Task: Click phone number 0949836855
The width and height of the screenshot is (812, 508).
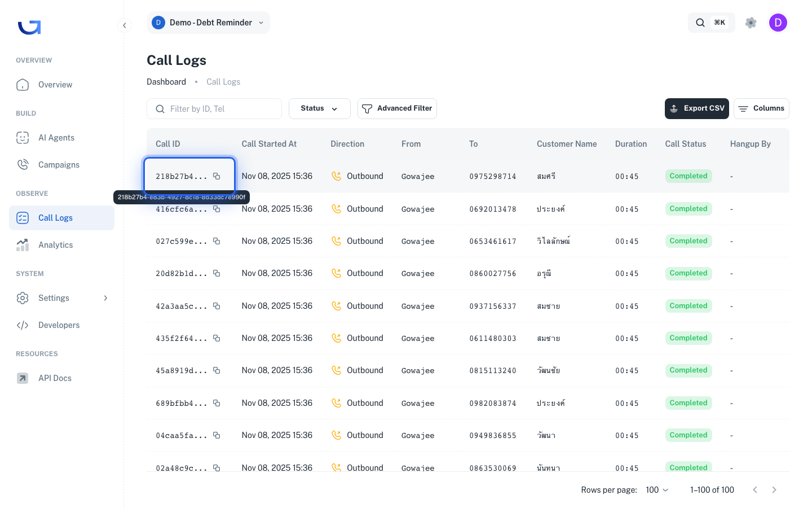Action: coord(493,435)
